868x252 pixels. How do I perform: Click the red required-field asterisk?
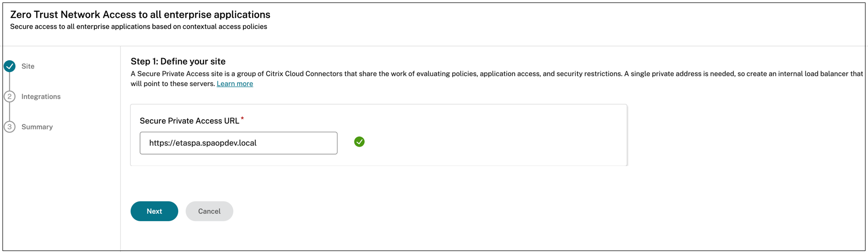242,118
